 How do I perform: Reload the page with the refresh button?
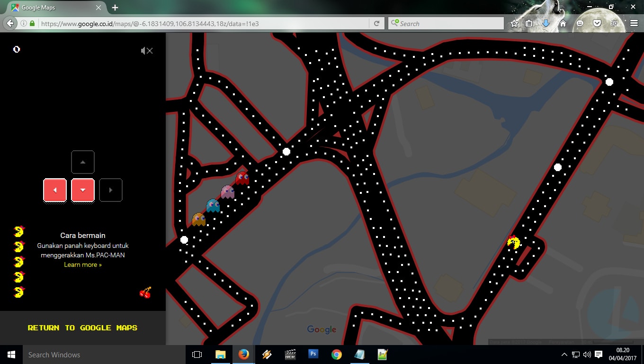(x=376, y=23)
